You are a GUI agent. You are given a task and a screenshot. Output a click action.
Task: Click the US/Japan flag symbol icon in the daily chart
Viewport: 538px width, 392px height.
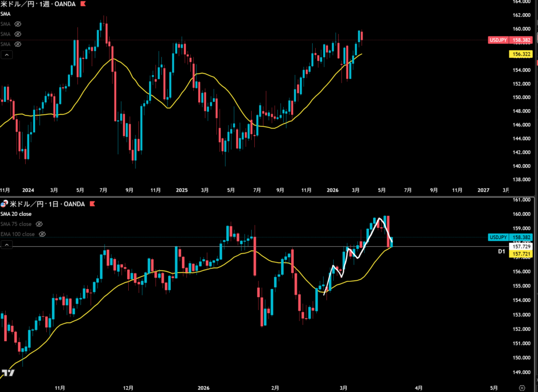click(x=4, y=204)
